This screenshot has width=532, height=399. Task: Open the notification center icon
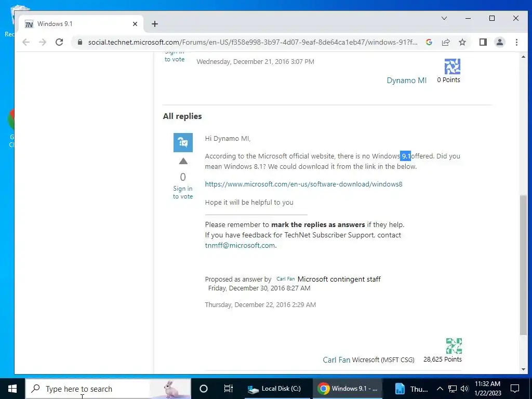click(515, 389)
